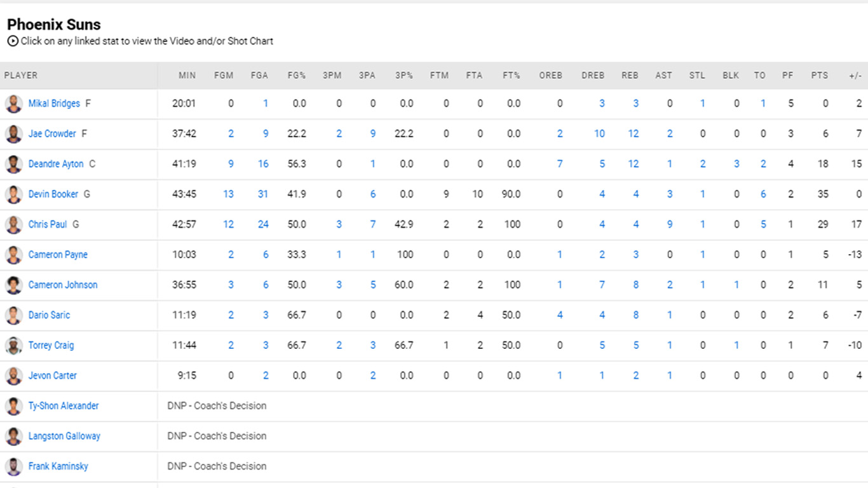868x488 pixels.
Task: Open Frank Kaminsky player avatar
Action: click(13, 466)
